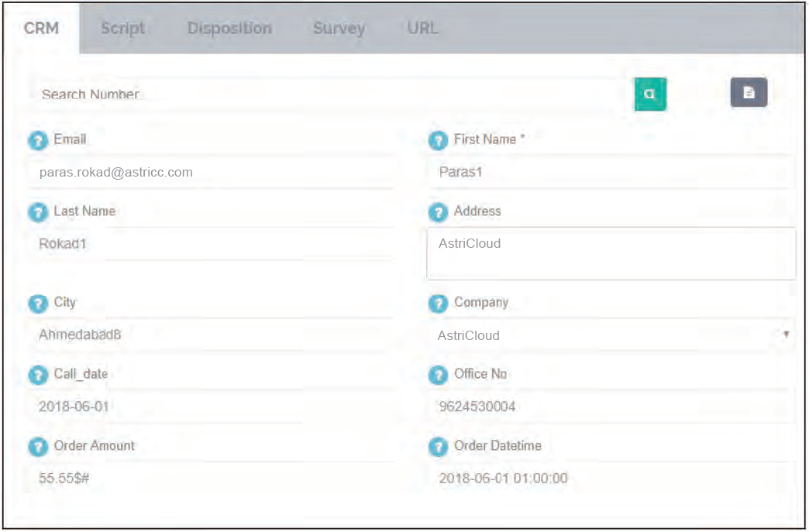Click help icon beside Company label
Image resolution: width=809 pixels, height=532 pixels.
pyautogui.click(x=438, y=304)
